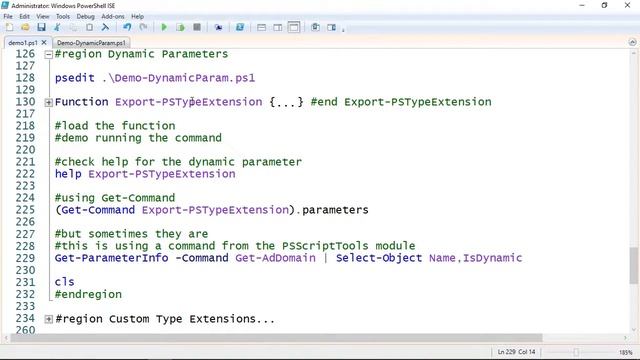Image resolution: width=640 pixels, height=360 pixels.
Task: Click the #but sometimes they are comment
Action: [x=131, y=234]
